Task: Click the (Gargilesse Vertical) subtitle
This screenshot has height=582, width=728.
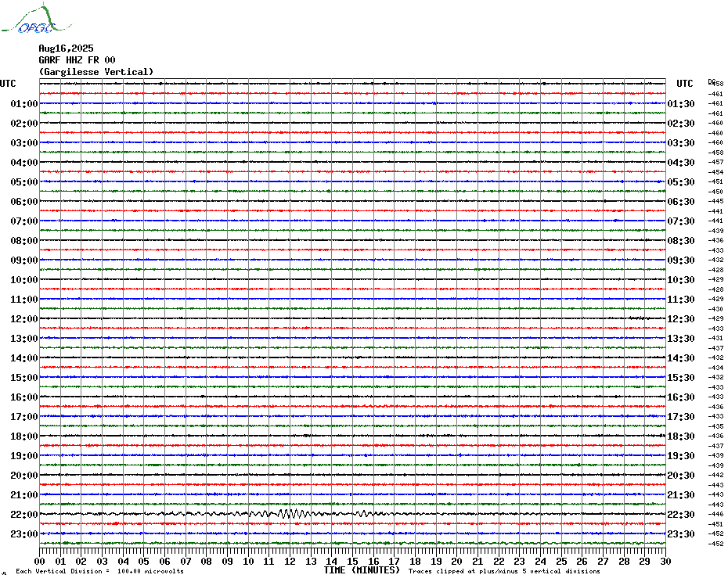Action: (96, 71)
